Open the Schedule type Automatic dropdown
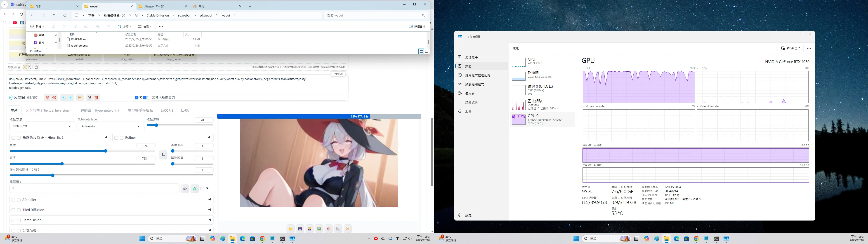Image resolution: width=868 pixels, height=244 pixels. [111, 126]
